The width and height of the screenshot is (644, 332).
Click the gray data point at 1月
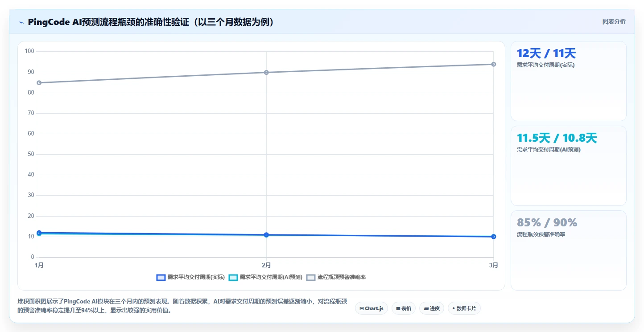click(x=39, y=82)
